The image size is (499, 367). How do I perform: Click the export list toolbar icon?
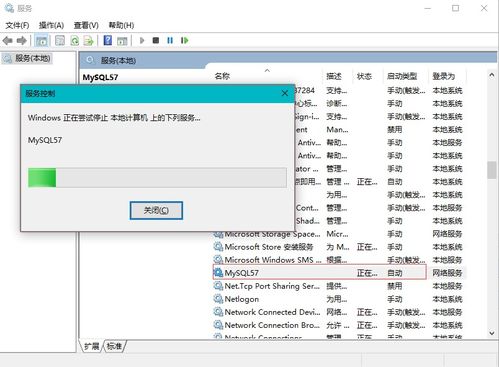click(x=89, y=41)
